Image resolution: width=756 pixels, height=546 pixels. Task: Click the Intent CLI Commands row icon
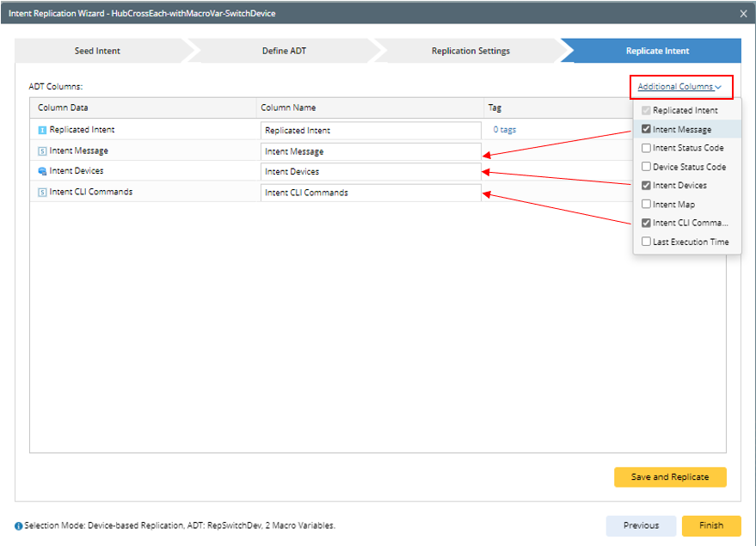42,192
